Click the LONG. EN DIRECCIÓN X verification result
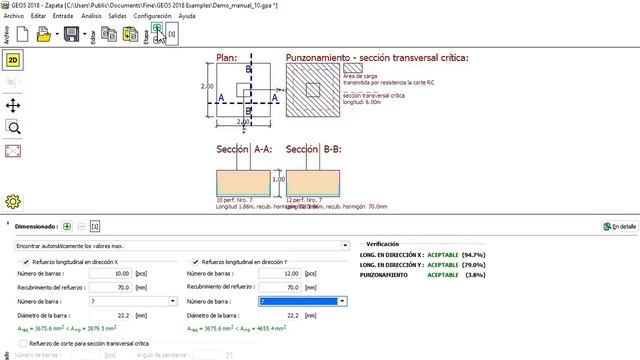This screenshot has height=360, width=640. tap(422, 255)
